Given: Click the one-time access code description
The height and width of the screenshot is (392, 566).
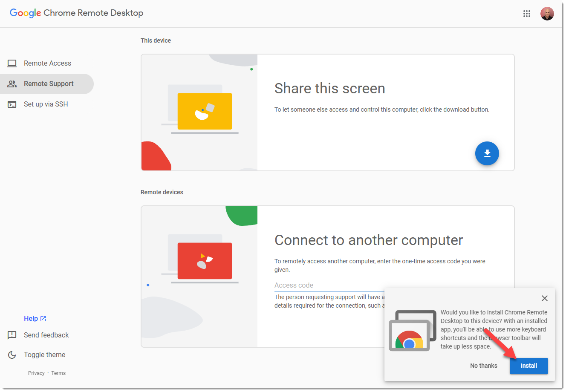Looking at the screenshot, I should pos(380,265).
